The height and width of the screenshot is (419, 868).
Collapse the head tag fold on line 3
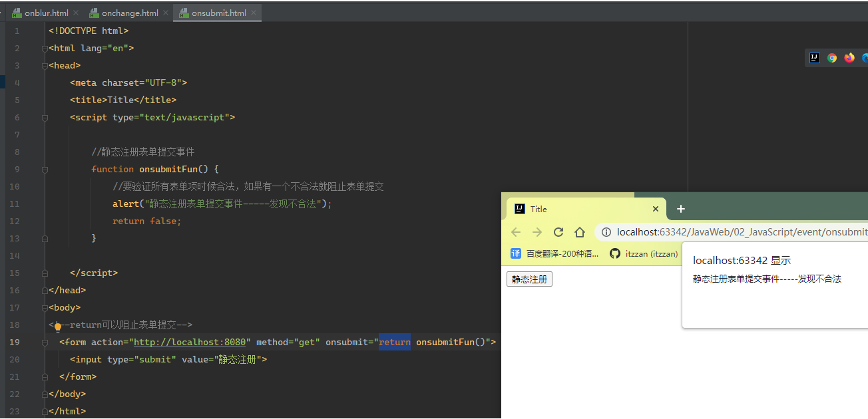pyautogui.click(x=45, y=66)
